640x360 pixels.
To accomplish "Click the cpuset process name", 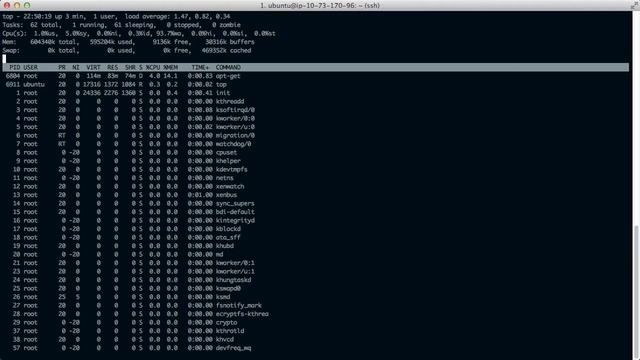I will coord(226,153).
